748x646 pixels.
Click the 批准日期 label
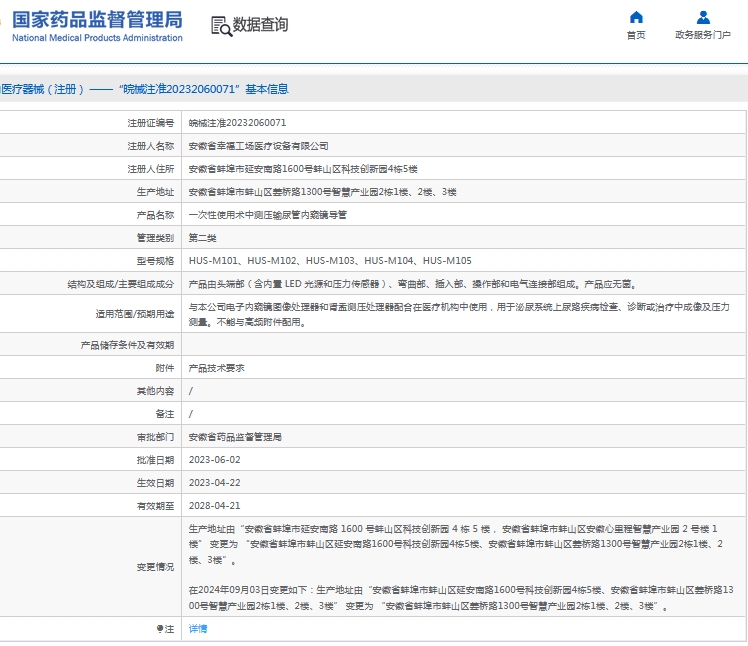point(156,460)
